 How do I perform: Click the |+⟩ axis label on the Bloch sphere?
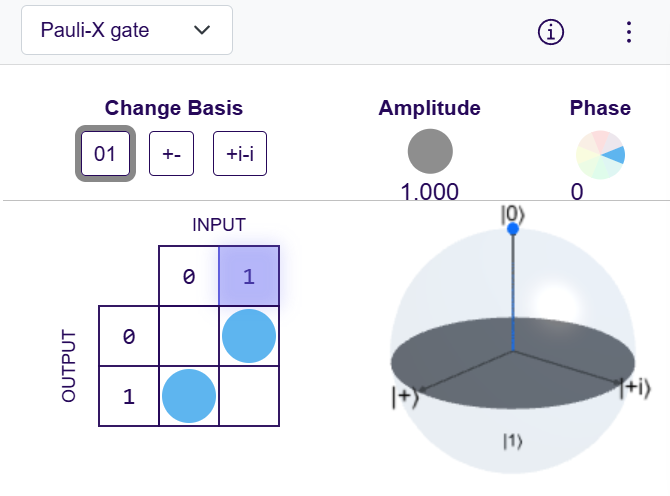404,397
